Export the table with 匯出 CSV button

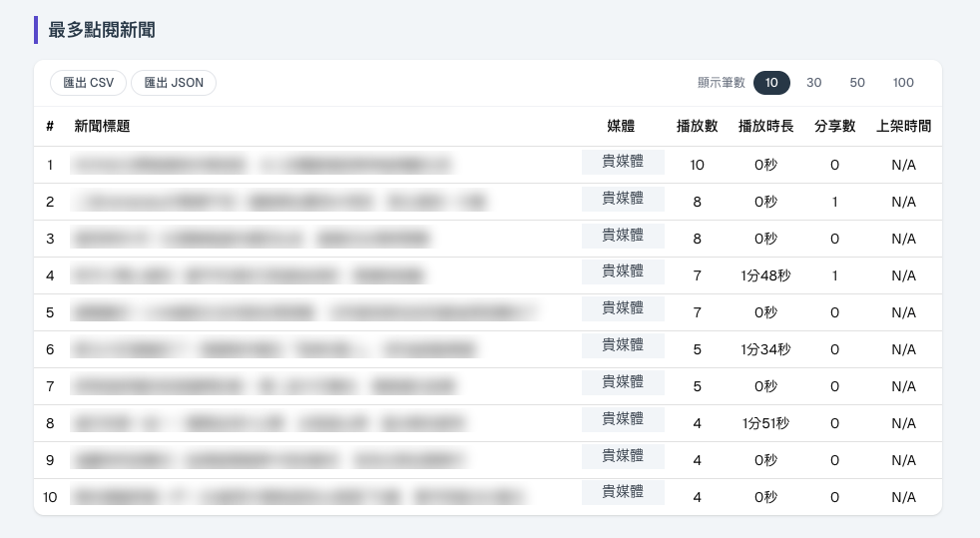point(88,83)
